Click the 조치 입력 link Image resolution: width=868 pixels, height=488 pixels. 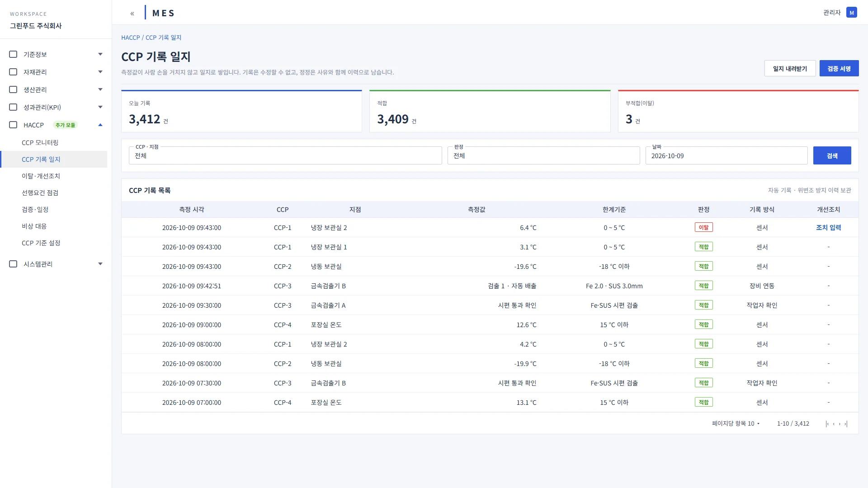(x=828, y=228)
